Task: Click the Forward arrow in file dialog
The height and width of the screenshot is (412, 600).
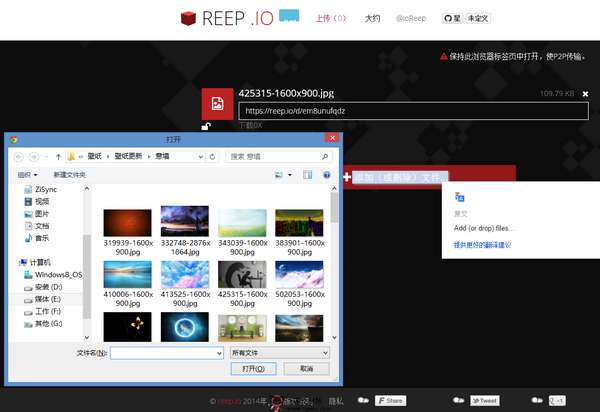Action: [x=34, y=156]
